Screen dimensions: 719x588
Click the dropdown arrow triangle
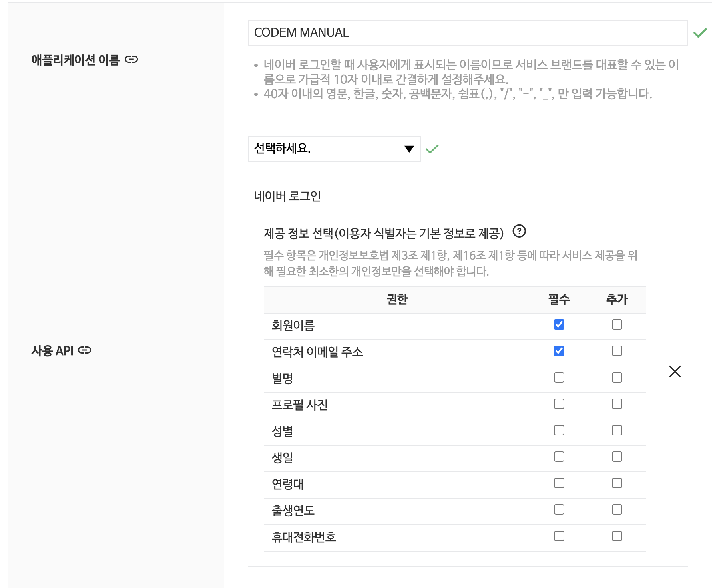tap(409, 149)
